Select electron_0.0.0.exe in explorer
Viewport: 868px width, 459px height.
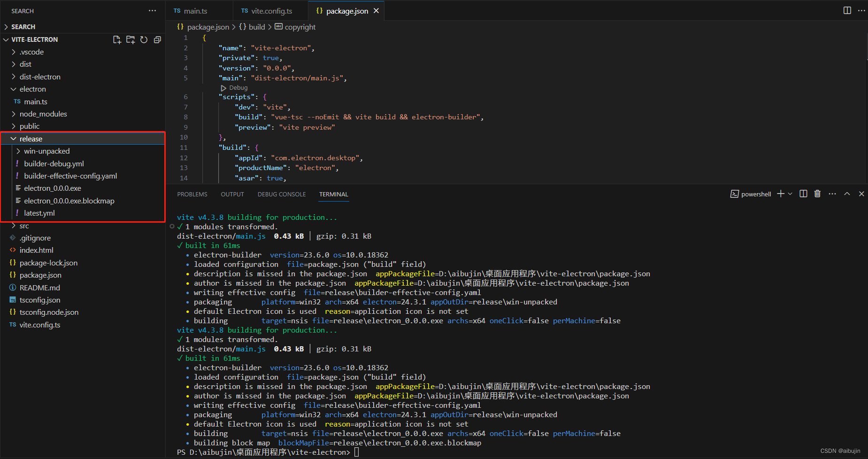pos(83,188)
